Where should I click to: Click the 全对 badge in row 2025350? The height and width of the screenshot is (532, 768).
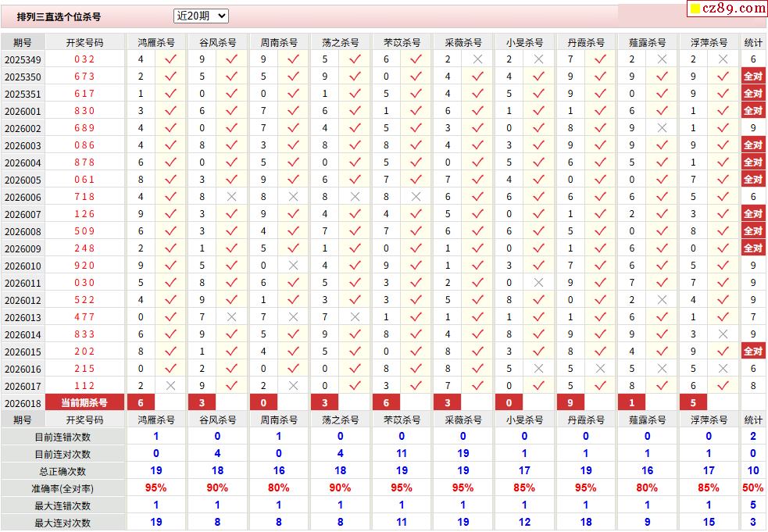pos(753,77)
